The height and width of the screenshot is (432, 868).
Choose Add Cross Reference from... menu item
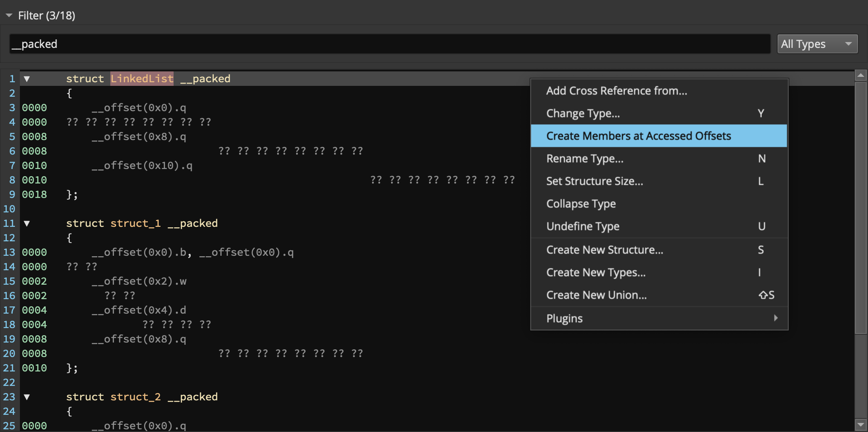(x=616, y=91)
